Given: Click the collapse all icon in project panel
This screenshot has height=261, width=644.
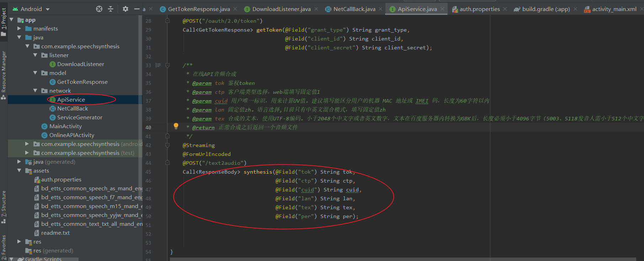Looking at the screenshot, I should [x=111, y=9].
